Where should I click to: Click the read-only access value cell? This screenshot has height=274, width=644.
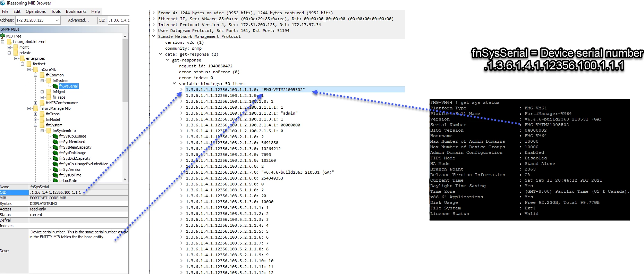[x=78, y=209]
